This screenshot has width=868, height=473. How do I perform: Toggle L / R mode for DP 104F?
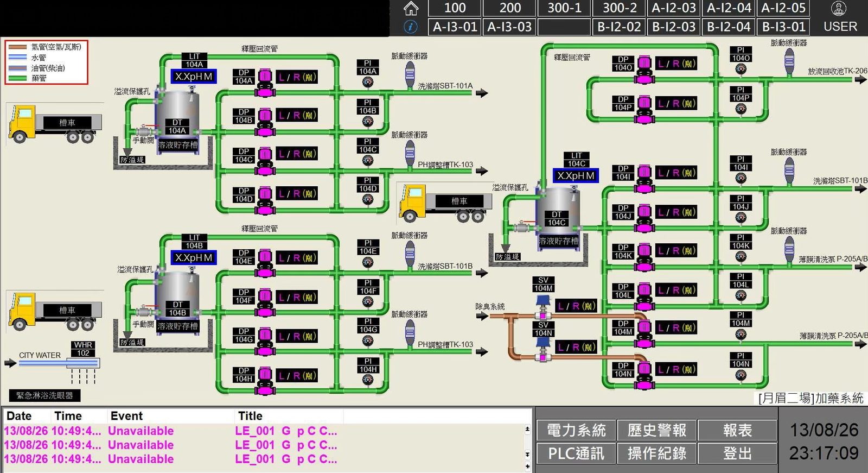click(297, 298)
